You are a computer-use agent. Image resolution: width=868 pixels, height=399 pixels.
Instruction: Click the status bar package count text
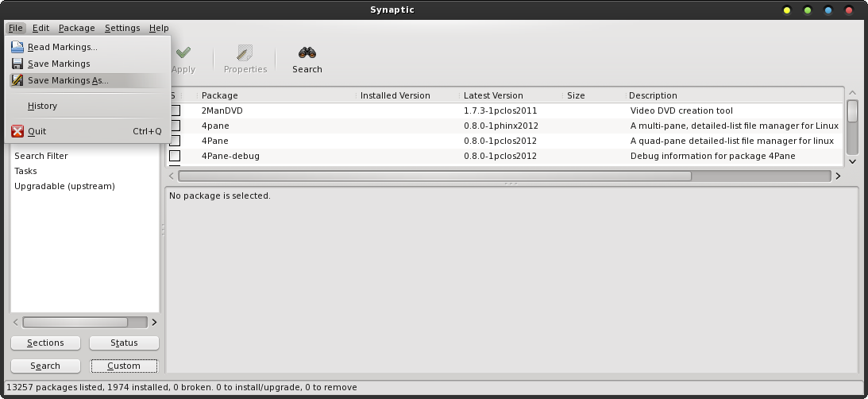(x=182, y=387)
